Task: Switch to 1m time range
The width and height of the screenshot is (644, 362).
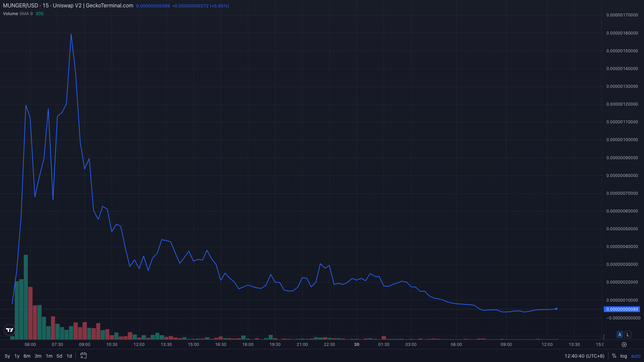Action: click(49, 356)
